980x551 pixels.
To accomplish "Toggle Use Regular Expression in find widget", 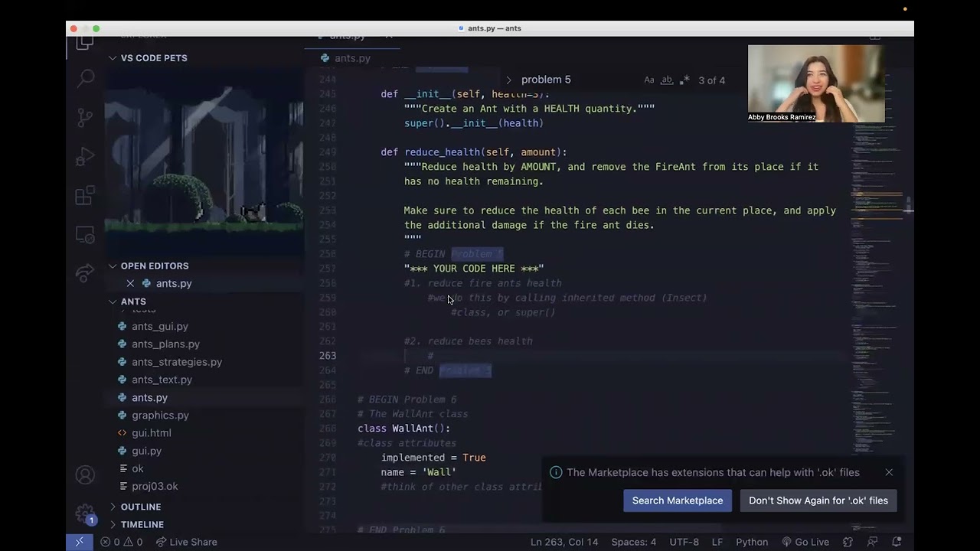I will coord(684,80).
